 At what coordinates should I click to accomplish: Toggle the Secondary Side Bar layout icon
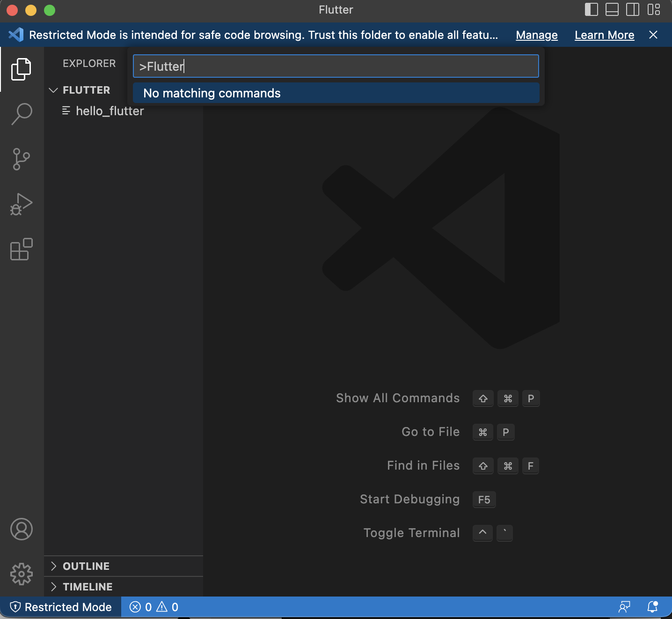pyautogui.click(x=633, y=10)
